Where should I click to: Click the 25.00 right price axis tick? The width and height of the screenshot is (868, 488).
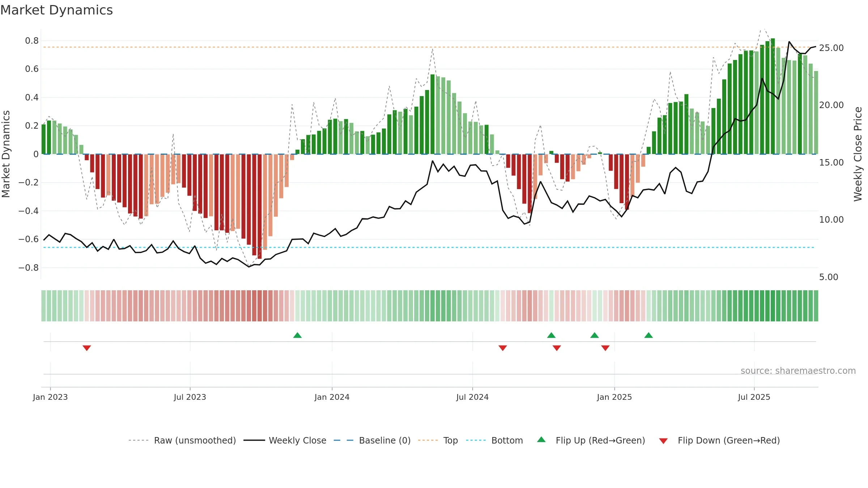pyautogui.click(x=831, y=48)
